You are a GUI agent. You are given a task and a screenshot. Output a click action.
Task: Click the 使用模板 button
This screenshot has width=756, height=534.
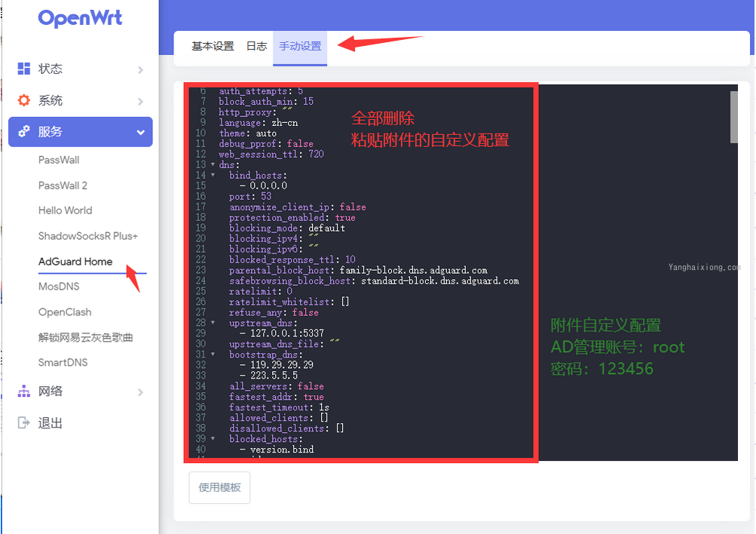point(219,488)
